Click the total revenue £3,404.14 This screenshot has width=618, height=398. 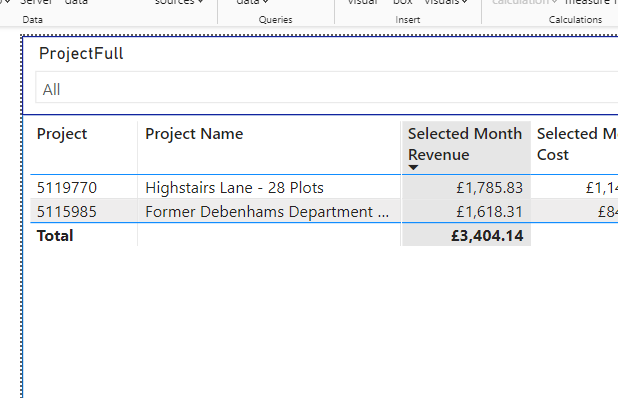[487, 236]
